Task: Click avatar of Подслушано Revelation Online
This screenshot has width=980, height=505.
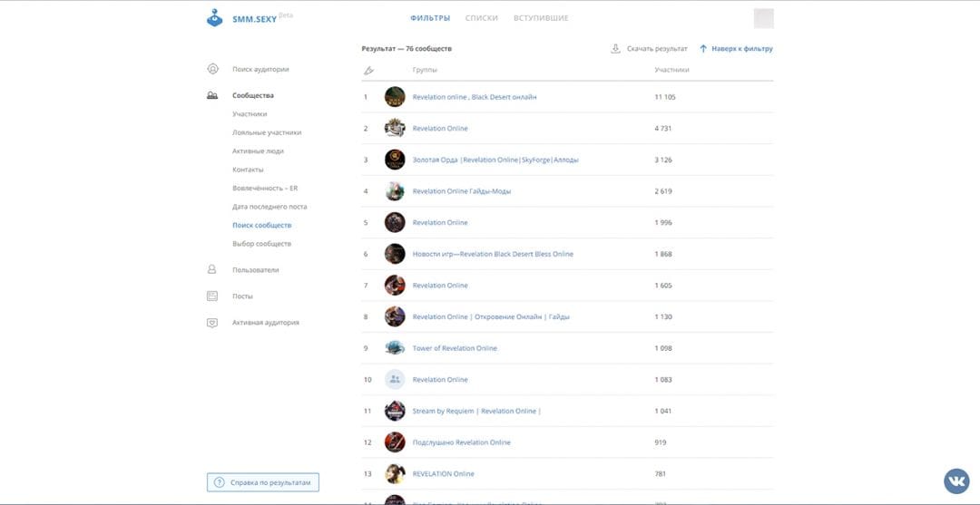Action: point(395,442)
